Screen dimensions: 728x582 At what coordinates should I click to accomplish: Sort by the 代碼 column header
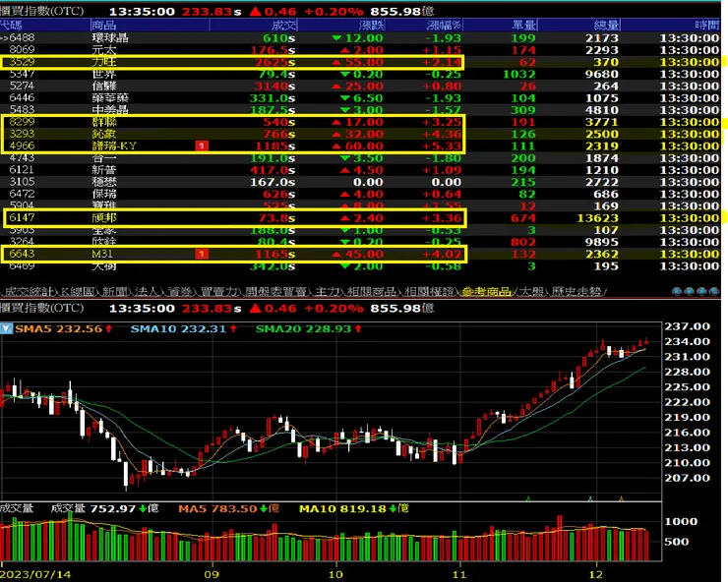[45, 25]
